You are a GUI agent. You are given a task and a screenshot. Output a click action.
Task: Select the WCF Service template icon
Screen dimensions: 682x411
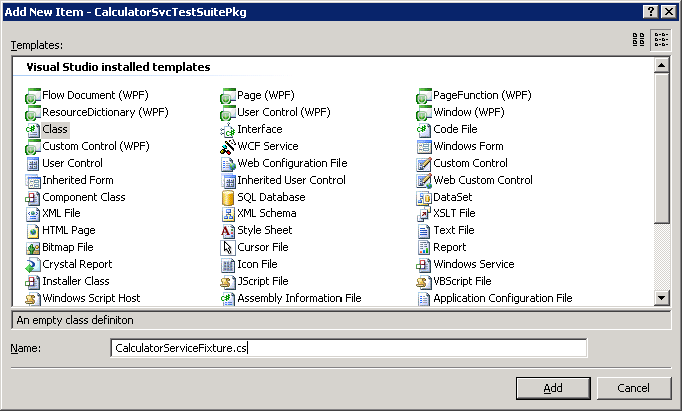click(x=227, y=147)
